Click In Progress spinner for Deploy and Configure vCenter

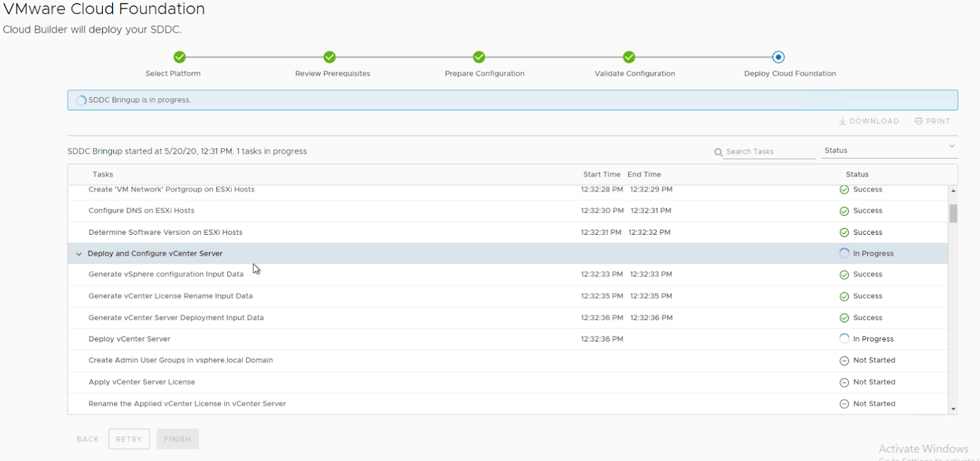tap(844, 253)
